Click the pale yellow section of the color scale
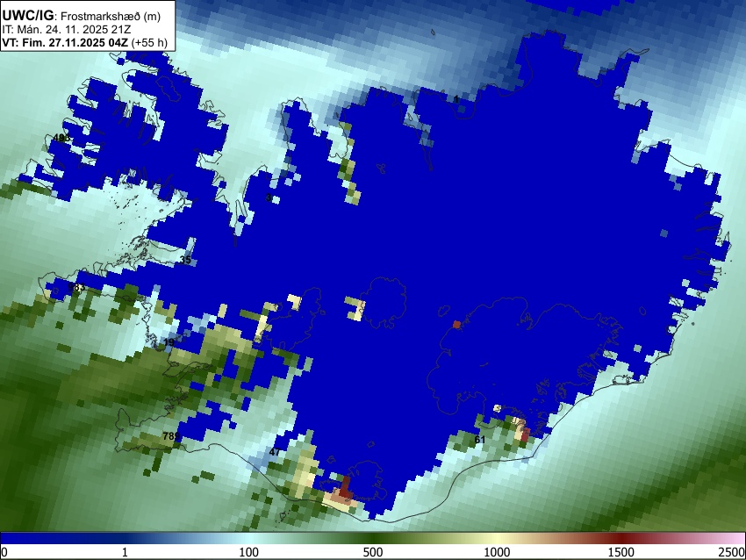 click(x=497, y=538)
